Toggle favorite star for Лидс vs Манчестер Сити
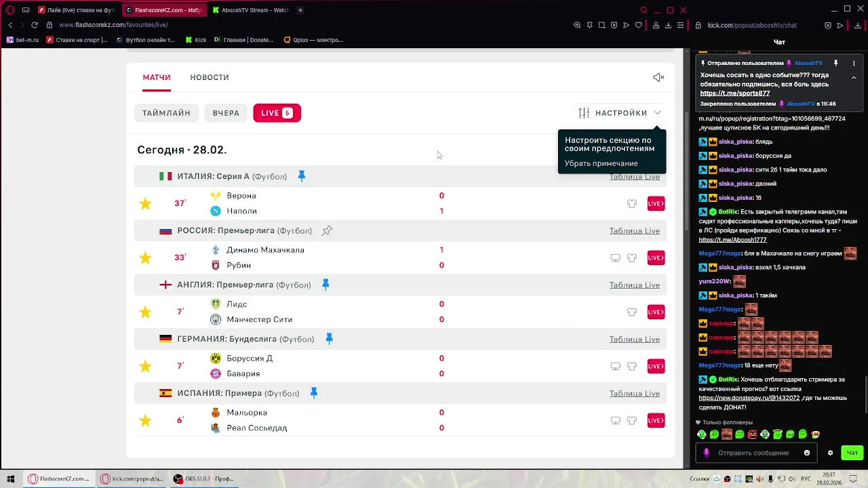868x488 pixels. pyautogui.click(x=145, y=312)
